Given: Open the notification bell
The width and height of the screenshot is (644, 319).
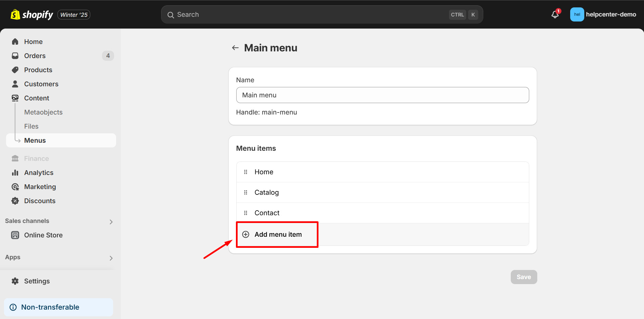Looking at the screenshot, I should pos(554,14).
